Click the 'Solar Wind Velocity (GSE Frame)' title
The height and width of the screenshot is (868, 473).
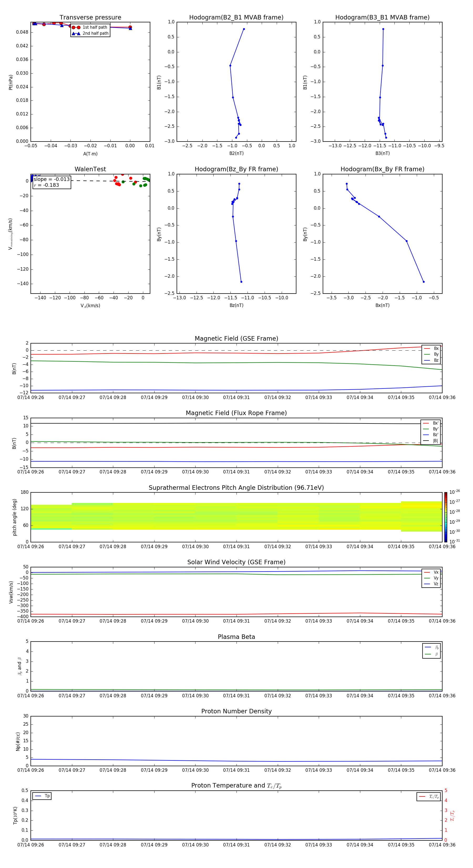[236, 562]
